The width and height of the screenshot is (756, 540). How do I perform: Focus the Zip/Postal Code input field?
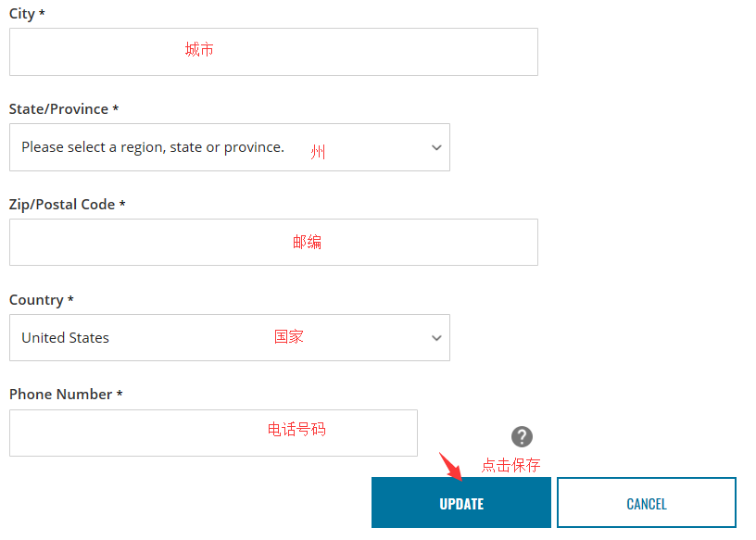point(273,243)
